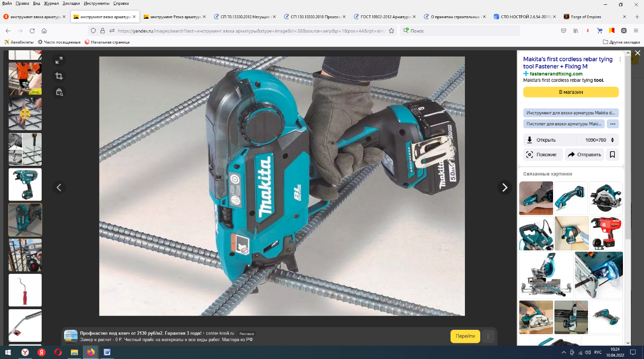Show the previous image with left arrow
The width and height of the screenshot is (644, 359).
coord(59,187)
